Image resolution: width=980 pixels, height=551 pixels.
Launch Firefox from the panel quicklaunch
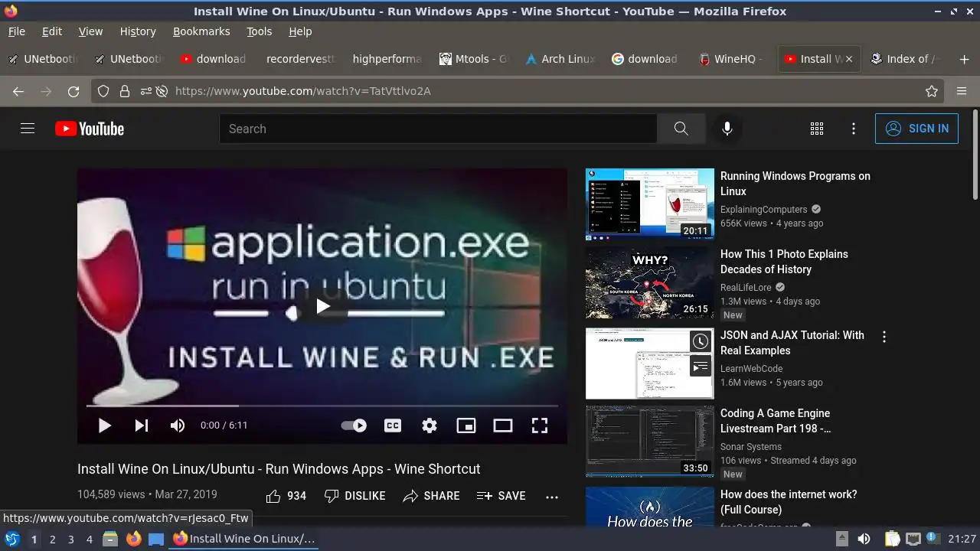pyautogui.click(x=133, y=539)
